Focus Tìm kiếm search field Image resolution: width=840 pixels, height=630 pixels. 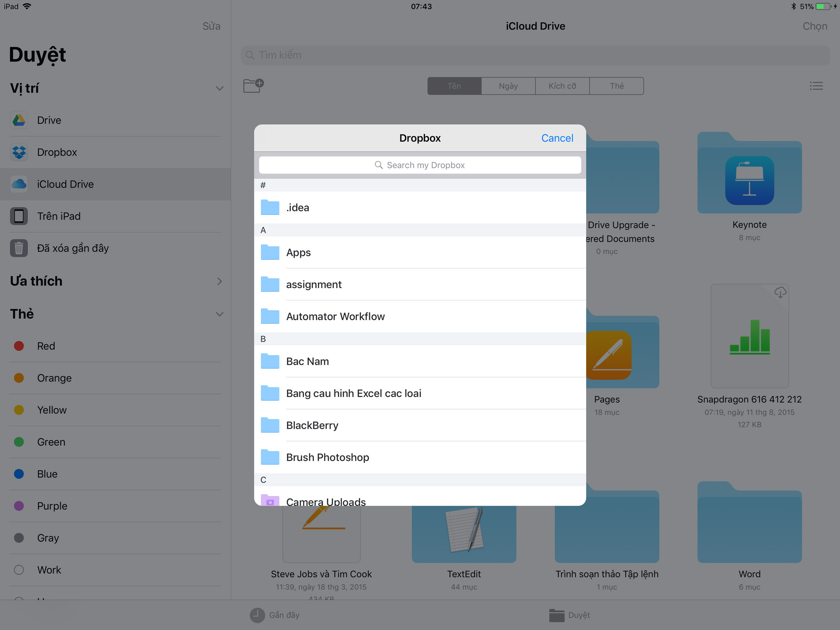535,55
